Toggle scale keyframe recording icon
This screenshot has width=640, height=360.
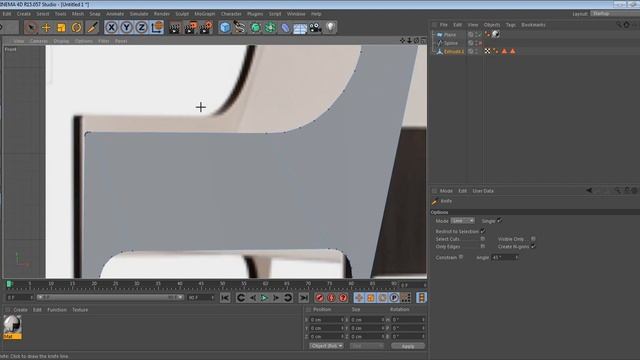coord(371,298)
